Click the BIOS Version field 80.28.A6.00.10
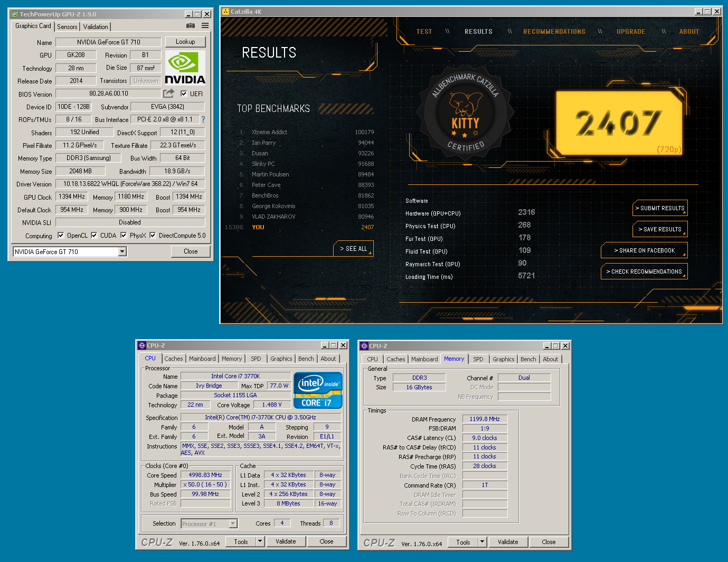Image resolution: width=728 pixels, height=562 pixels. pos(108,93)
